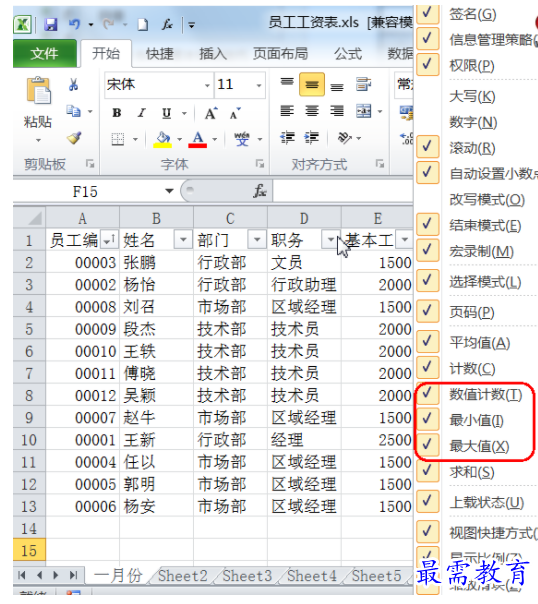Open Name Box dropdown next to F15
Viewport: 538px width, 604px height.
tap(169, 191)
